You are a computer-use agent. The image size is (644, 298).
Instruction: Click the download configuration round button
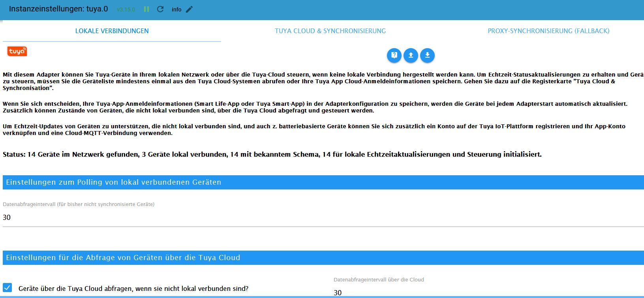427,55
